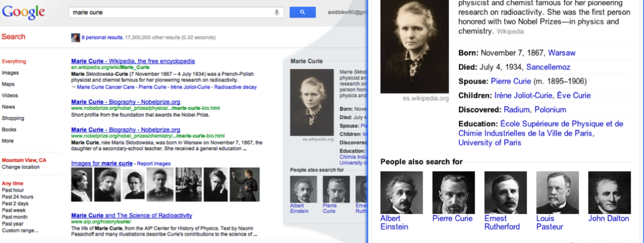Select Images in the left sidebar
Viewport: 644px width, 243px height.
coord(10,73)
